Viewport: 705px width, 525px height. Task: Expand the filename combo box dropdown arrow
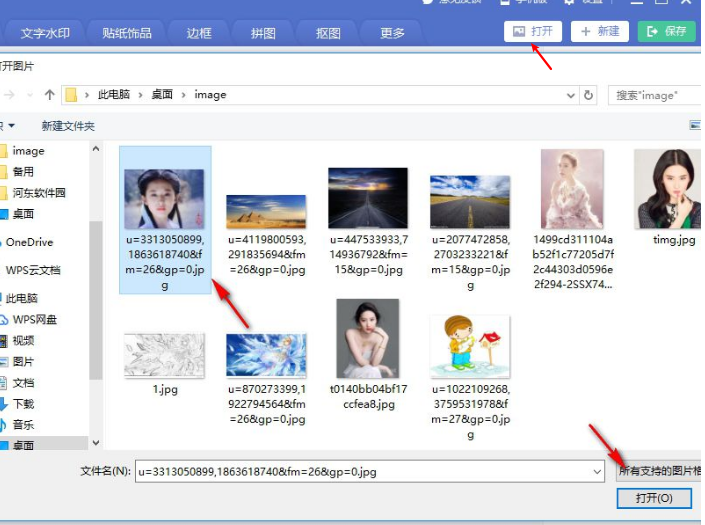point(597,472)
